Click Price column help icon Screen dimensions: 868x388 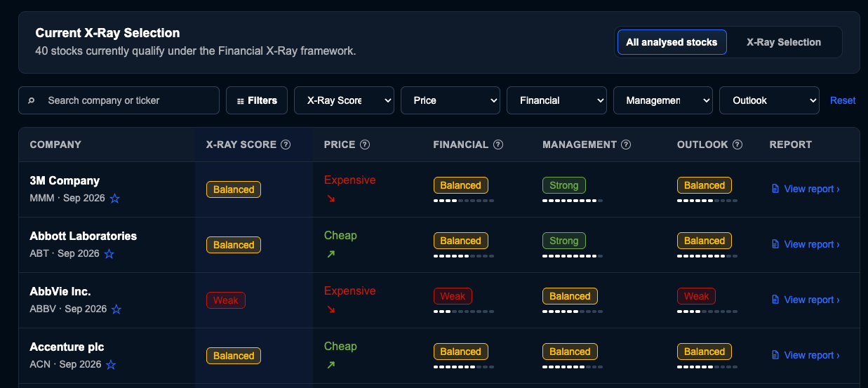pos(365,145)
